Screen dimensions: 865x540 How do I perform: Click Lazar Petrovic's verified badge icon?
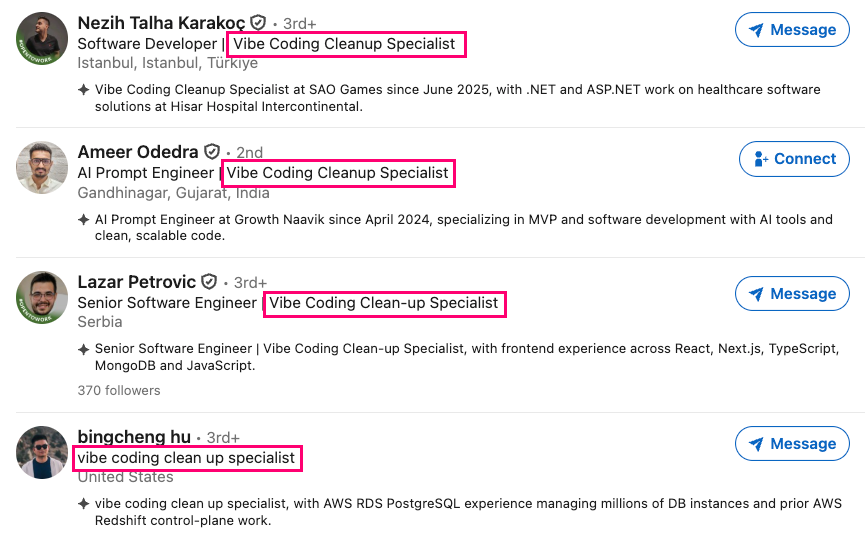[x=209, y=281]
